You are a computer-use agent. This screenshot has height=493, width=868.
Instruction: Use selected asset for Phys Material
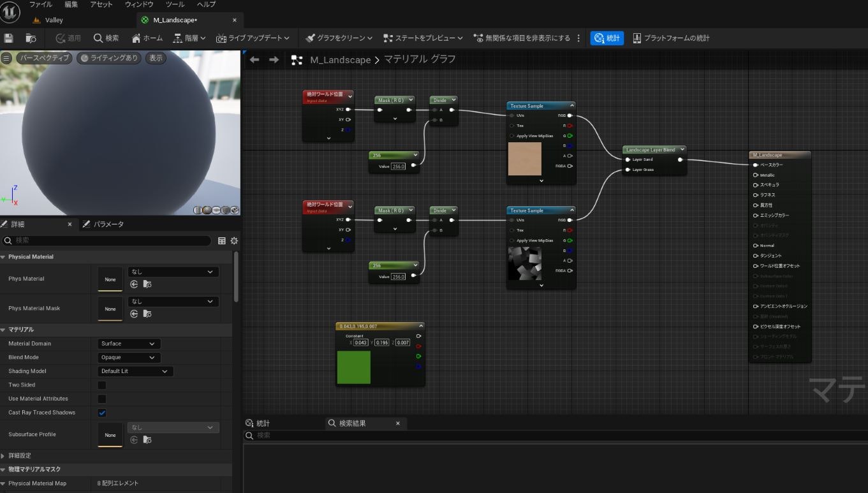[x=134, y=284]
